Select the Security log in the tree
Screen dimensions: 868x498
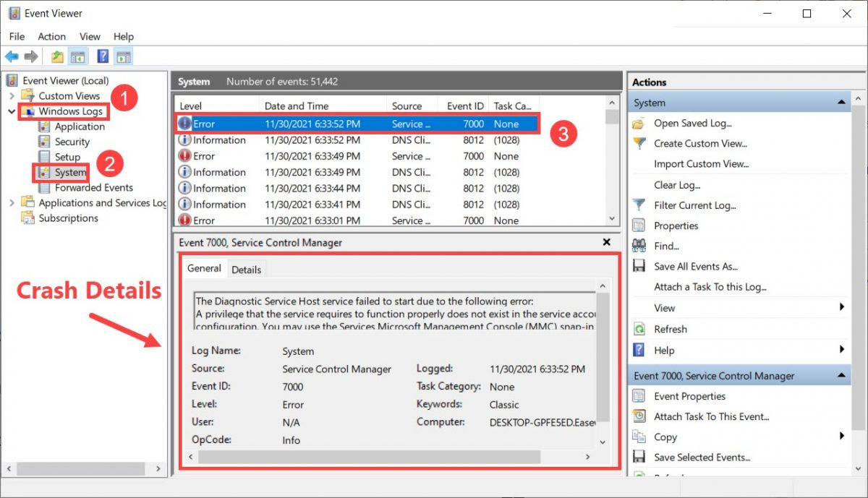pos(72,141)
